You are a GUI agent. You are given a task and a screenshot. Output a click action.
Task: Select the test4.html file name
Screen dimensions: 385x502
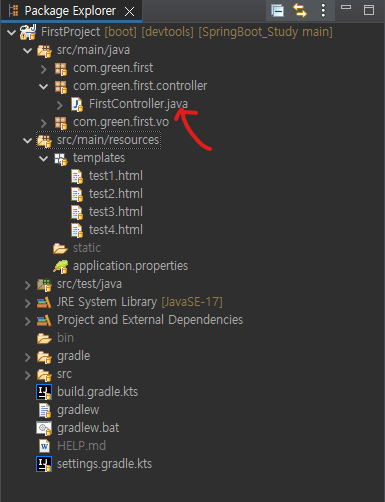(x=116, y=230)
